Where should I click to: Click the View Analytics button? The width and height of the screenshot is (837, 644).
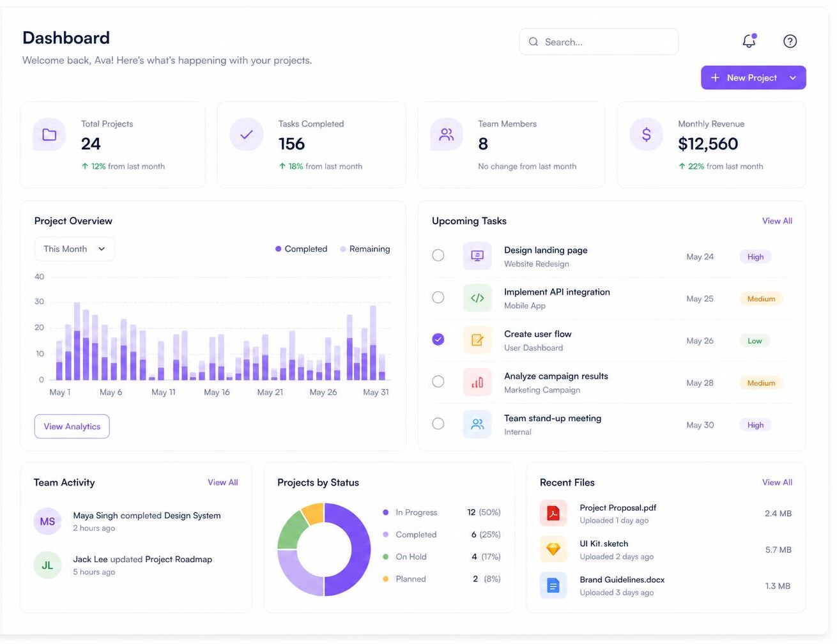tap(72, 427)
